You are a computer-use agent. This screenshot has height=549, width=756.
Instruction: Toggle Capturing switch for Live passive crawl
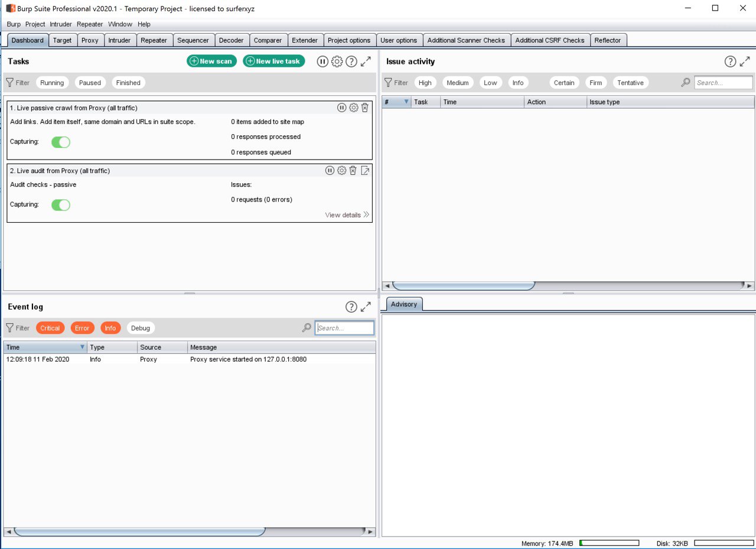point(61,142)
